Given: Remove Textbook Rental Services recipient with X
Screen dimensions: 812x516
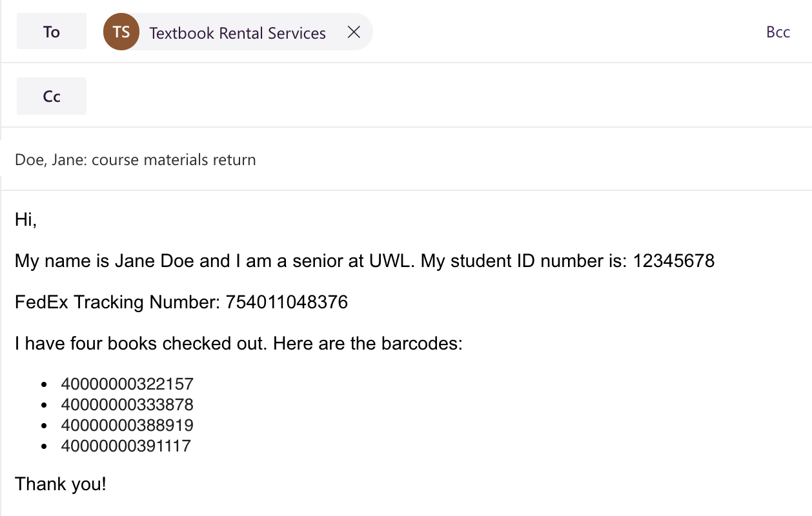Looking at the screenshot, I should 354,32.
